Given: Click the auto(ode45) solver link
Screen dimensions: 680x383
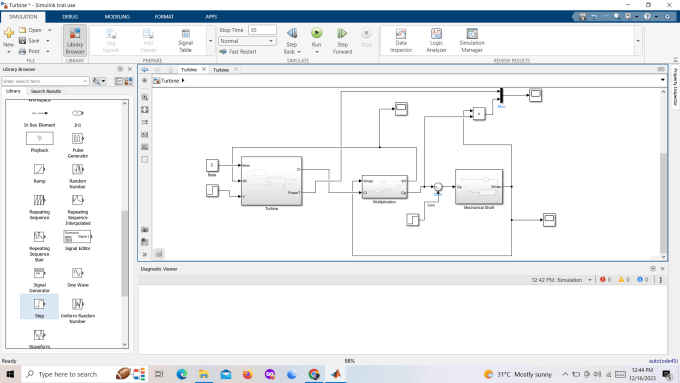Looking at the screenshot, I should click(x=663, y=361).
